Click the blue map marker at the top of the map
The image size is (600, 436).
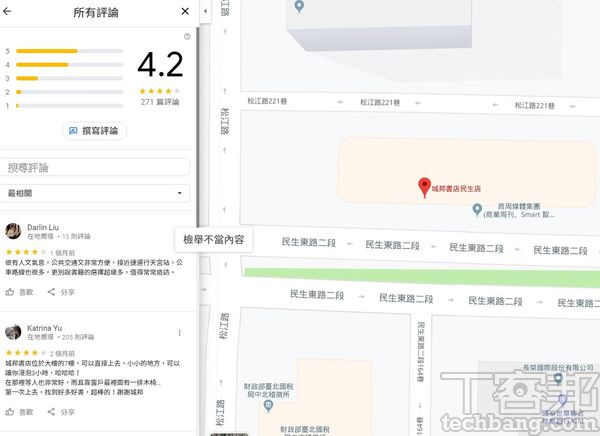[x=299, y=6]
